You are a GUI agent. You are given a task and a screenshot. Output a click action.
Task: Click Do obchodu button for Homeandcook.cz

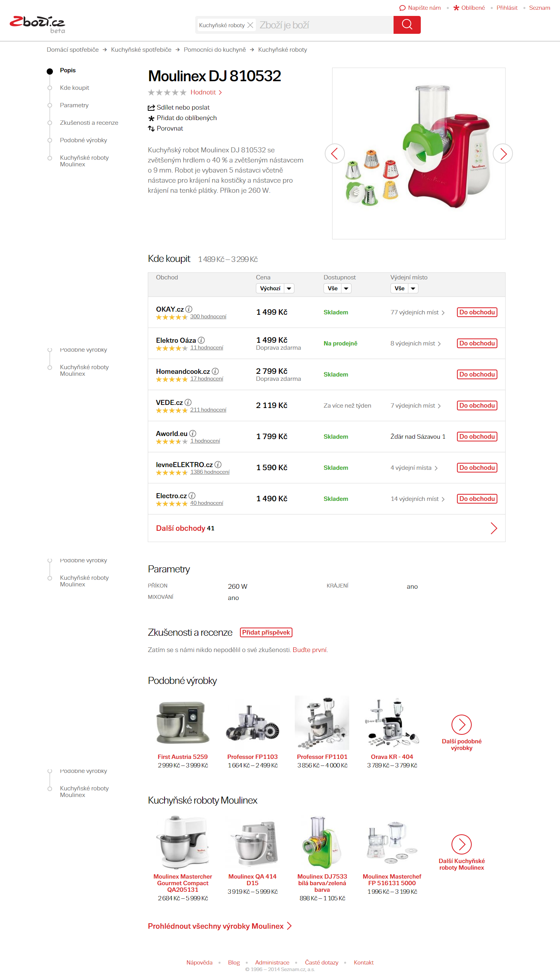477,375
